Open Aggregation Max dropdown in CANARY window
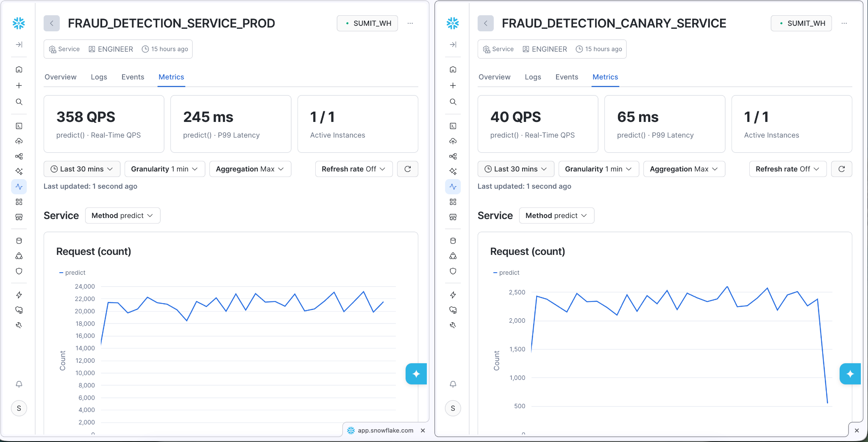868x442 pixels. (x=684, y=169)
